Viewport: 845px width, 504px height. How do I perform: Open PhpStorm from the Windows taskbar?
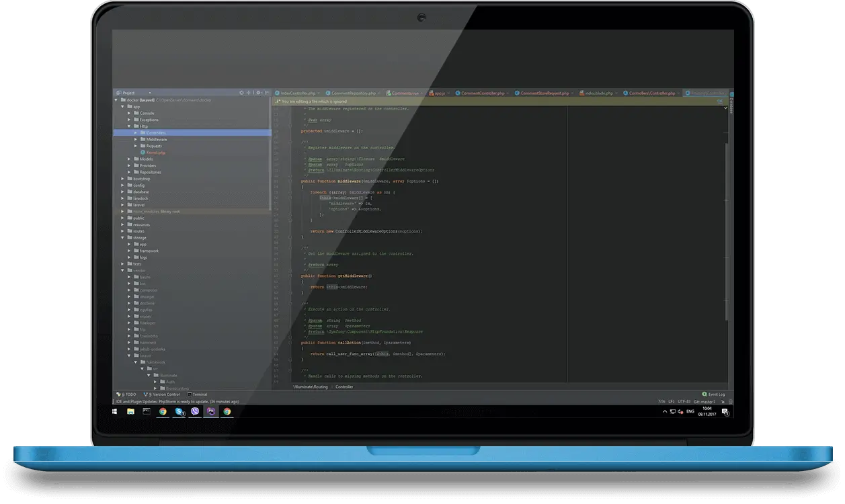(x=211, y=411)
